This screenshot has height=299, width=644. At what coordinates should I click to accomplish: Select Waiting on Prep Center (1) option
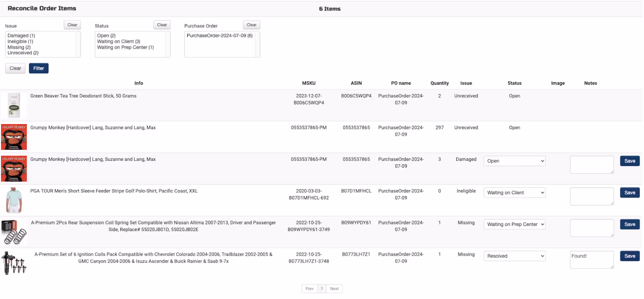126,47
